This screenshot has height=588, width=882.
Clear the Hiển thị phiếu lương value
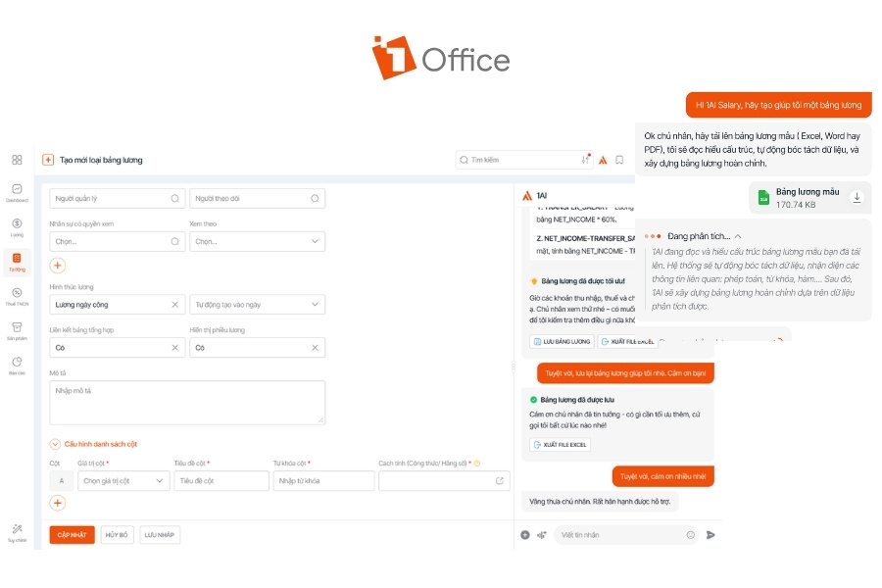(315, 348)
